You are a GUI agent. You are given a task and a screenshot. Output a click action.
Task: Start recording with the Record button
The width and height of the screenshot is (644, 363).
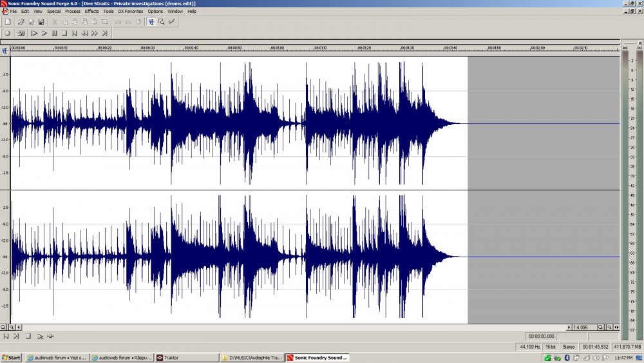7,34
